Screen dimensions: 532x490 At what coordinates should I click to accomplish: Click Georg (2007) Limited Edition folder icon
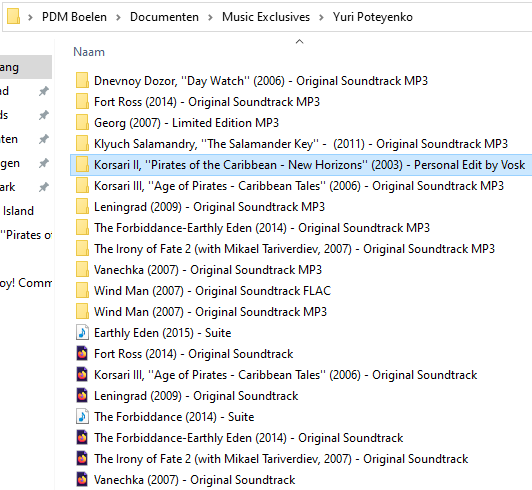(82, 122)
